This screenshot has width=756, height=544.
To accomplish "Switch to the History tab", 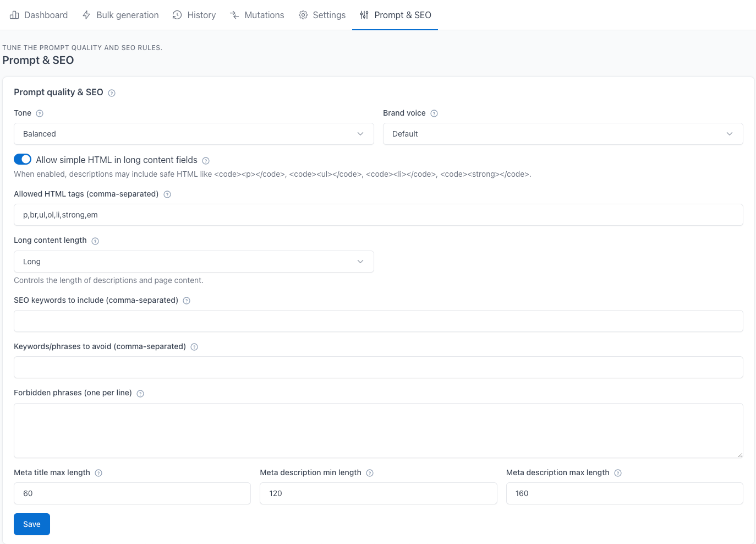I will click(194, 15).
